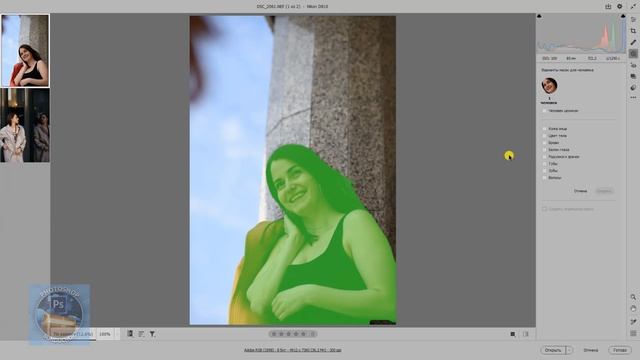Select the Healing brush tool
Screen dimensions: 640x360
click(633, 42)
